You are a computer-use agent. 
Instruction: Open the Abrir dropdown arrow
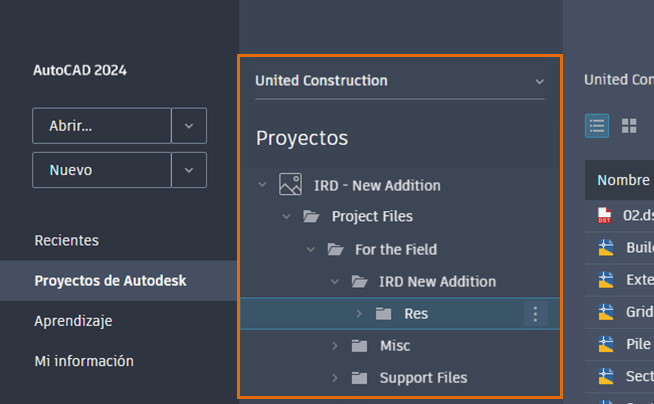[189, 127]
